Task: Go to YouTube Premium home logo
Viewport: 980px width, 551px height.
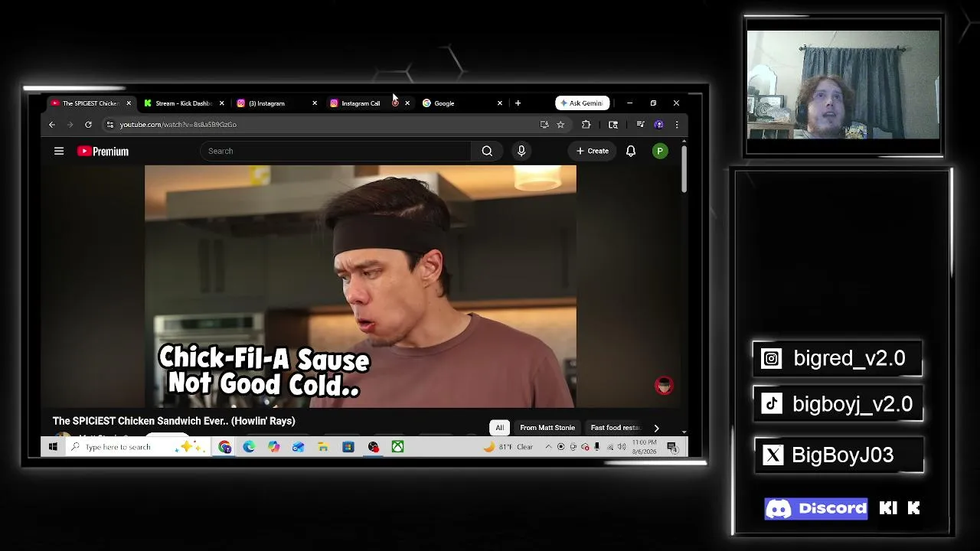Action: point(103,152)
